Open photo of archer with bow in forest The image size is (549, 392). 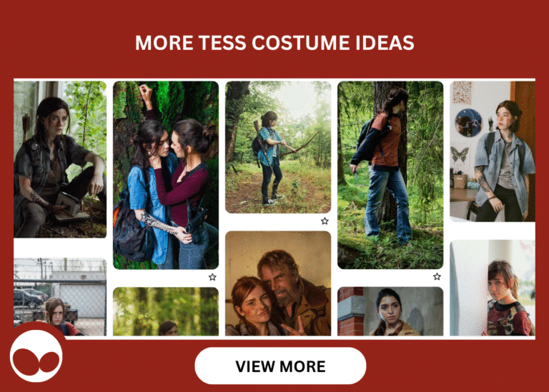278,147
